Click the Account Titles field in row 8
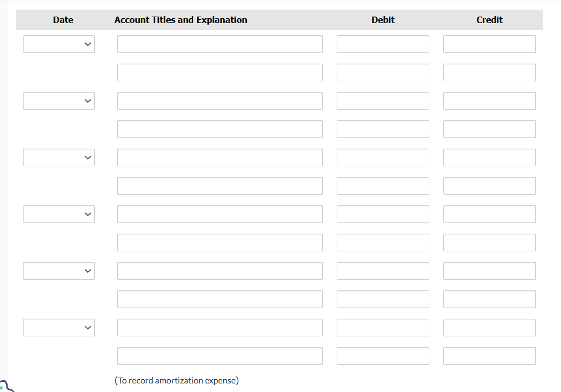The width and height of the screenshot is (561, 392). [219, 243]
